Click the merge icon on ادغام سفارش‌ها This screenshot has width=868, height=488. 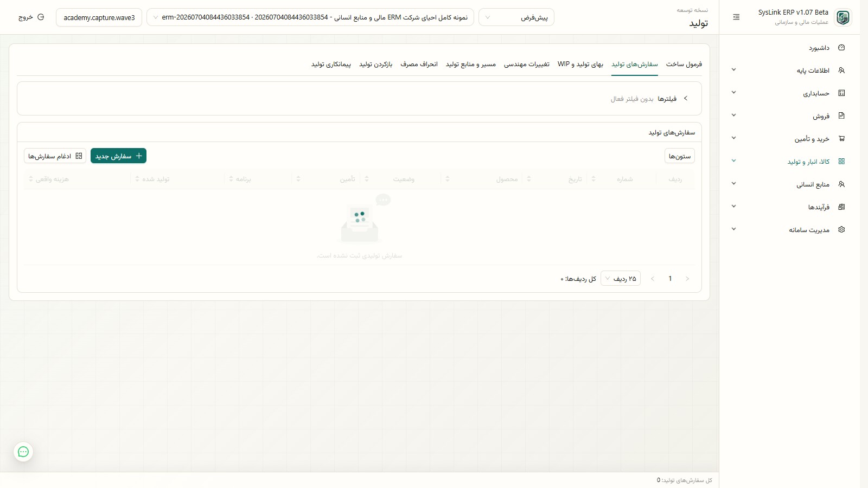click(x=79, y=156)
